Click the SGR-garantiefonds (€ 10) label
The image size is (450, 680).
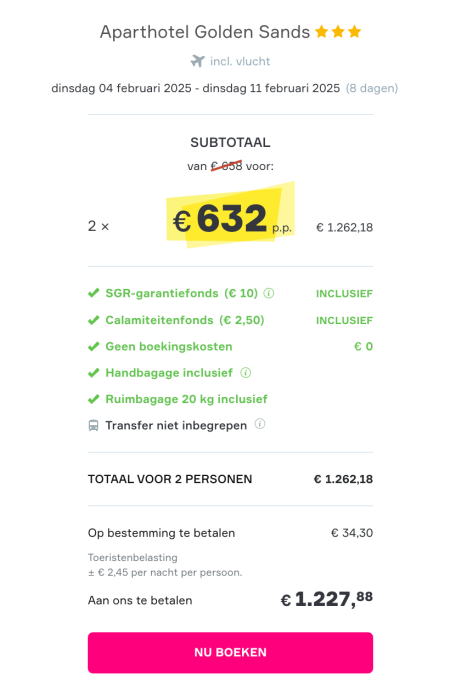(182, 294)
